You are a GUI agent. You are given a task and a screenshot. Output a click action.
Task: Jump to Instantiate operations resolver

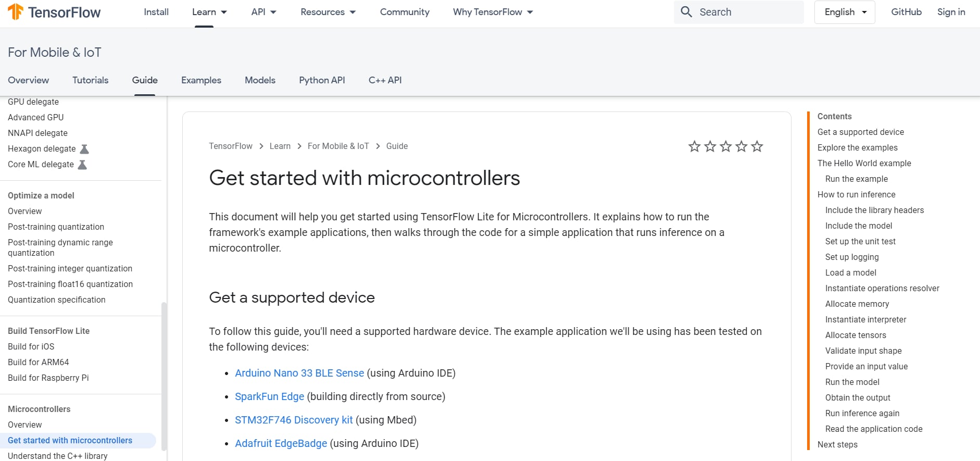click(x=882, y=288)
